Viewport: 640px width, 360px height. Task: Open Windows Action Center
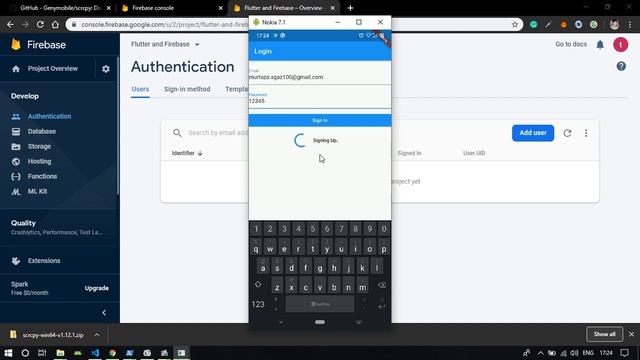[624, 353]
